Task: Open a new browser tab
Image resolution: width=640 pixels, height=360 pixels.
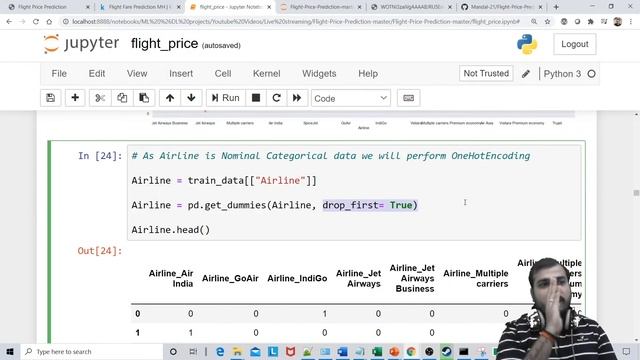Action: click(556, 7)
